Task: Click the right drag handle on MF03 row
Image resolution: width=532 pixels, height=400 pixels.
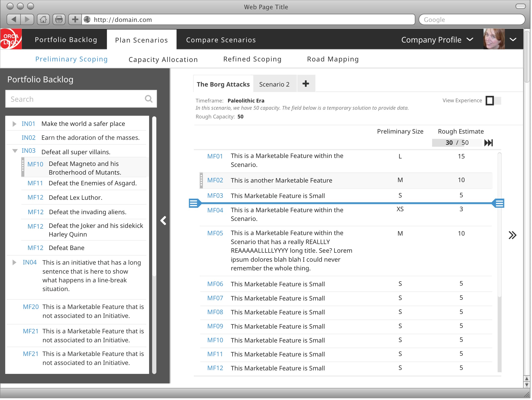Action: [x=500, y=203]
